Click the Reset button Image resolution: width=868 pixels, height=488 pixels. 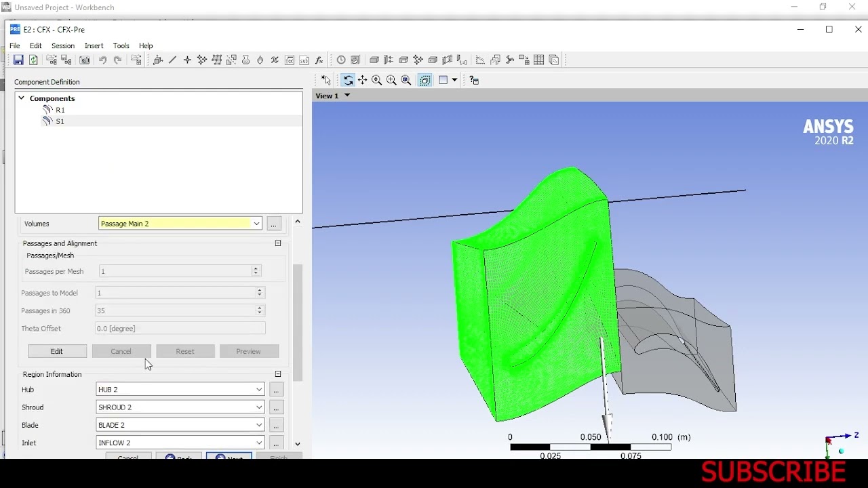click(x=185, y=351)
